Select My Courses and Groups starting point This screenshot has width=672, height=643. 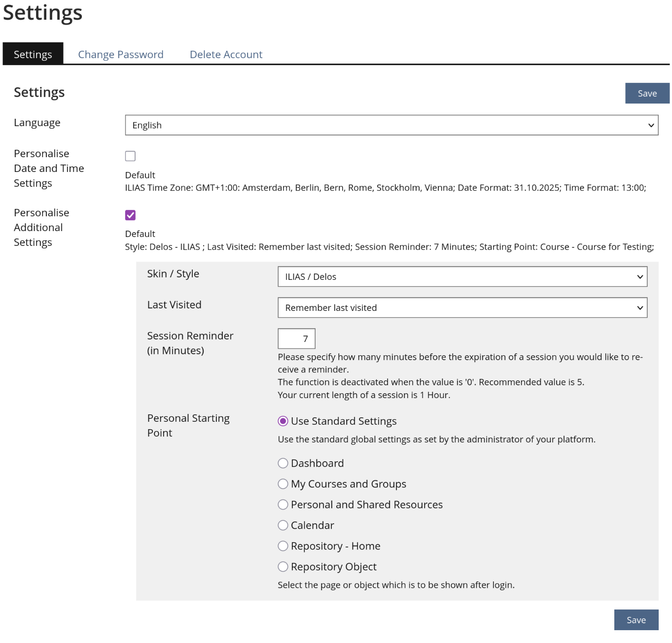283,484
